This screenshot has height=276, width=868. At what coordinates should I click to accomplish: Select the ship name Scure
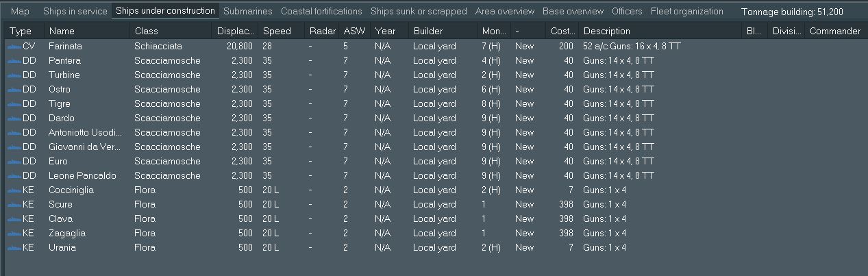60,205
